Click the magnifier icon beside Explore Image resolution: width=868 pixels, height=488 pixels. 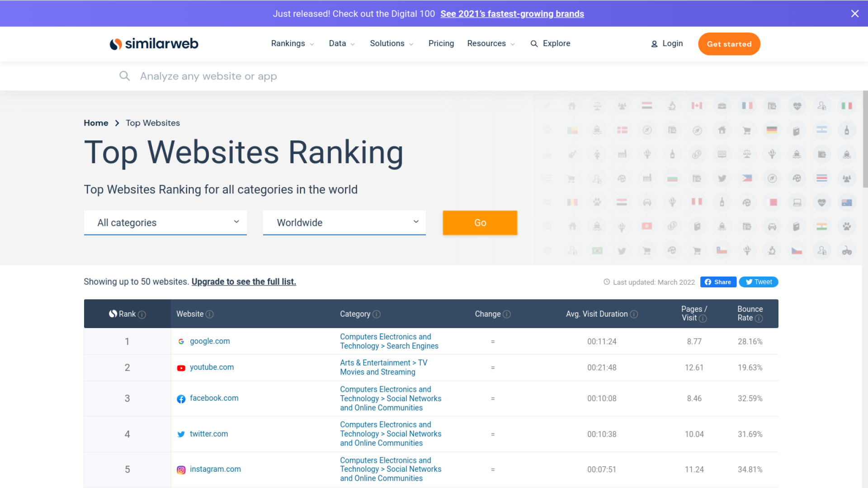point(534,44)
